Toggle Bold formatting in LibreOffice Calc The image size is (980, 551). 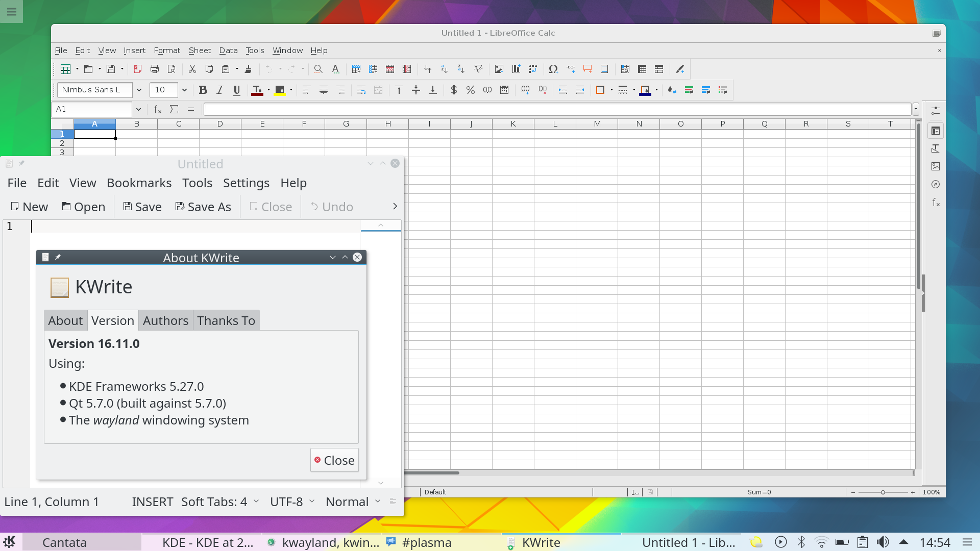pyautogui.click(x=202, y=89)
